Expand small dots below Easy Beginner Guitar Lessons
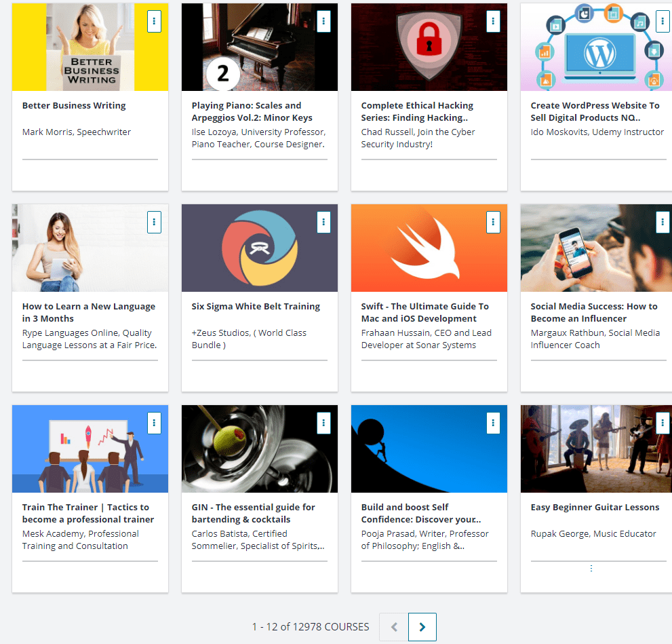The width and height of the screenshot is (672, 644). [x=591, y=569]
